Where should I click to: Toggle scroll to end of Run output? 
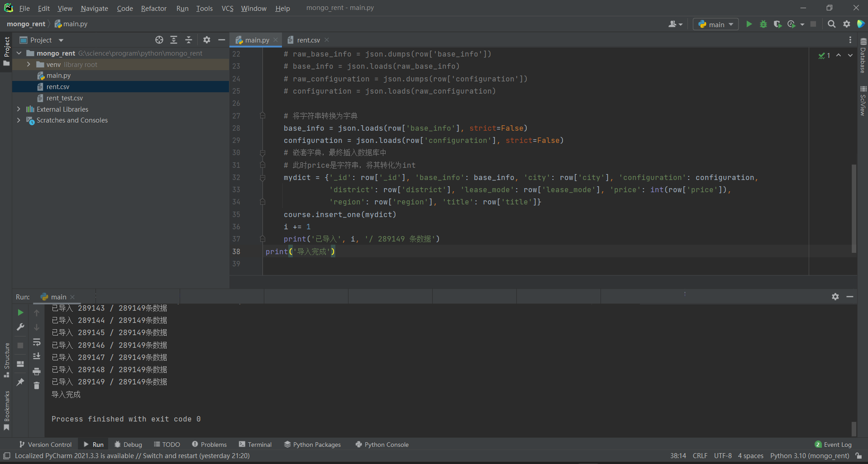coord(37,356)
